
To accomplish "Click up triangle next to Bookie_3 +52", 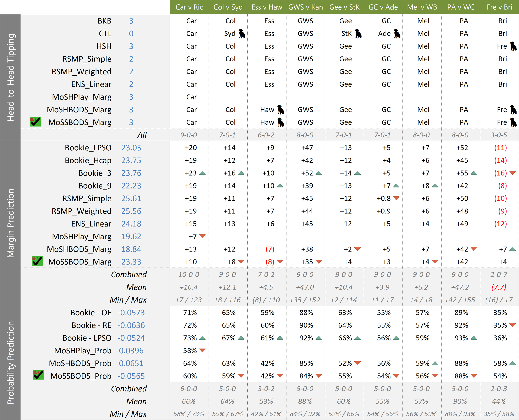I will [319, 173].
